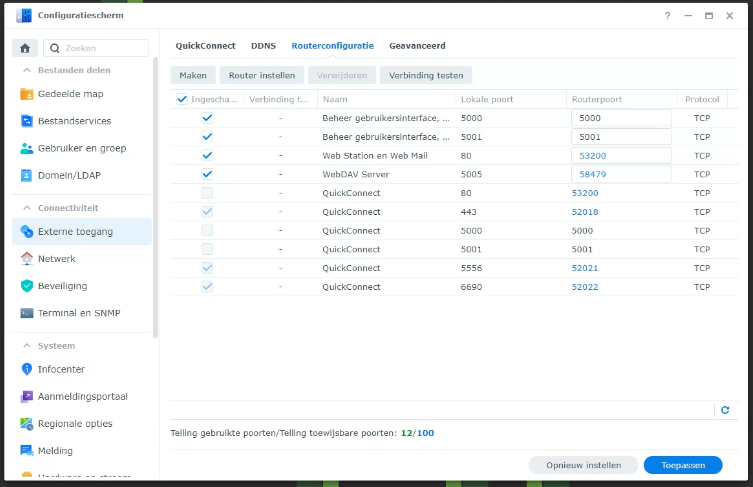Click the search magnifier icon

coord(55,48)
